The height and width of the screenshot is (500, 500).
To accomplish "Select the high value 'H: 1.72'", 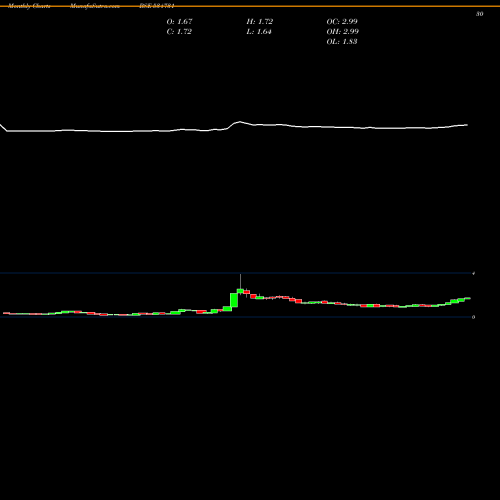I will point(260,22).
